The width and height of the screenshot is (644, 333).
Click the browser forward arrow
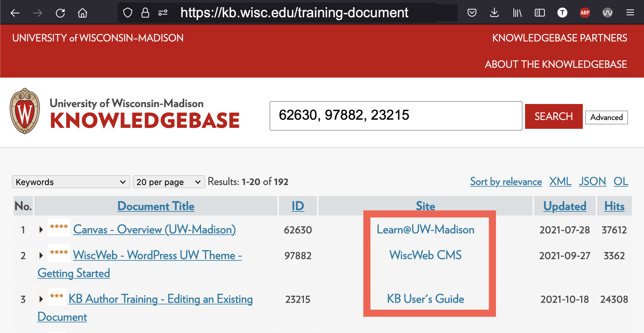38,13
